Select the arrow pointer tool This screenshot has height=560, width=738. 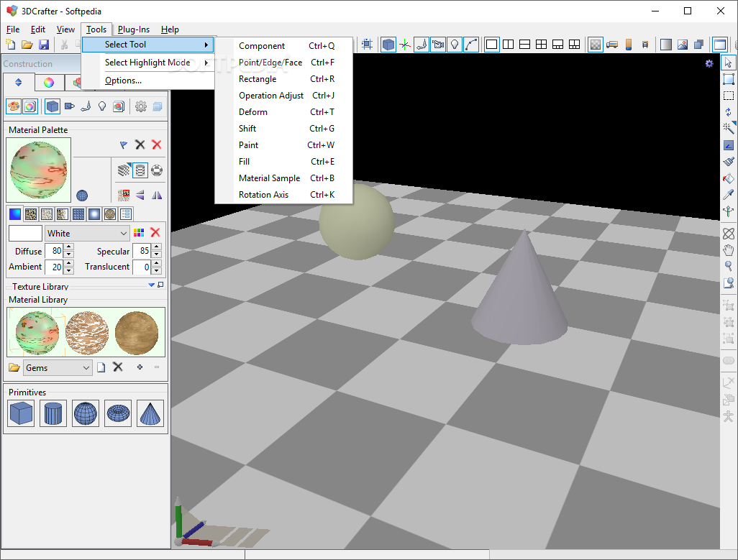[729, 63]
